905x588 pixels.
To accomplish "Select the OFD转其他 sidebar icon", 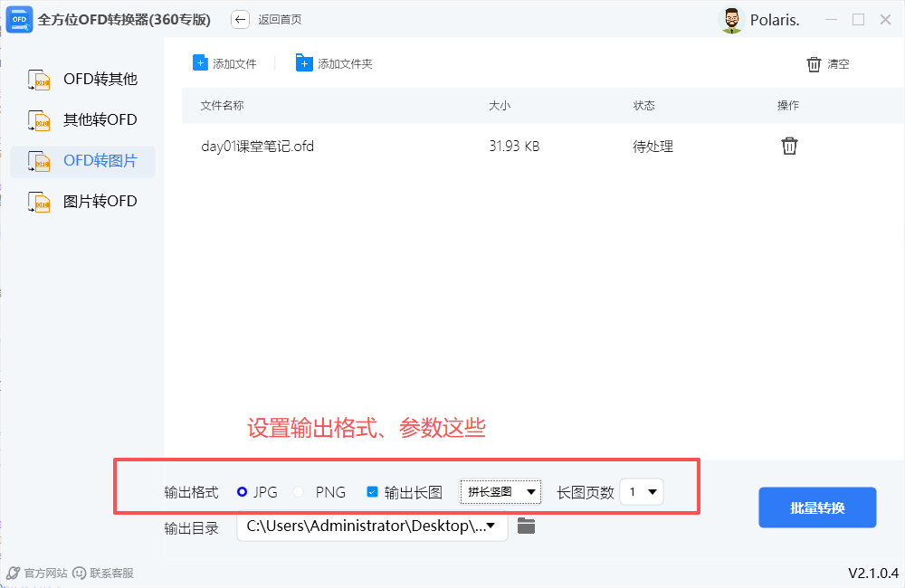I will pos(38,79).
